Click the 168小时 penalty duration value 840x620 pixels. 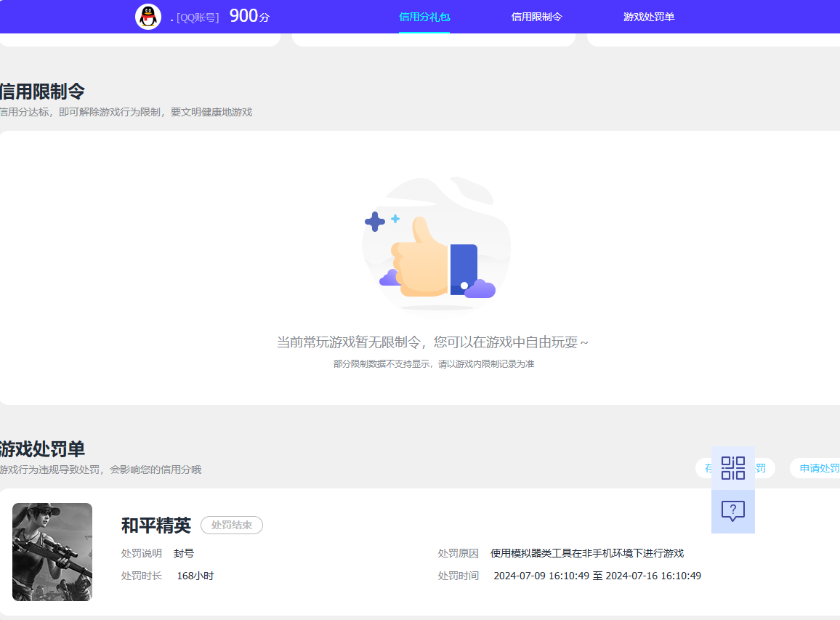tap(195, 576)
